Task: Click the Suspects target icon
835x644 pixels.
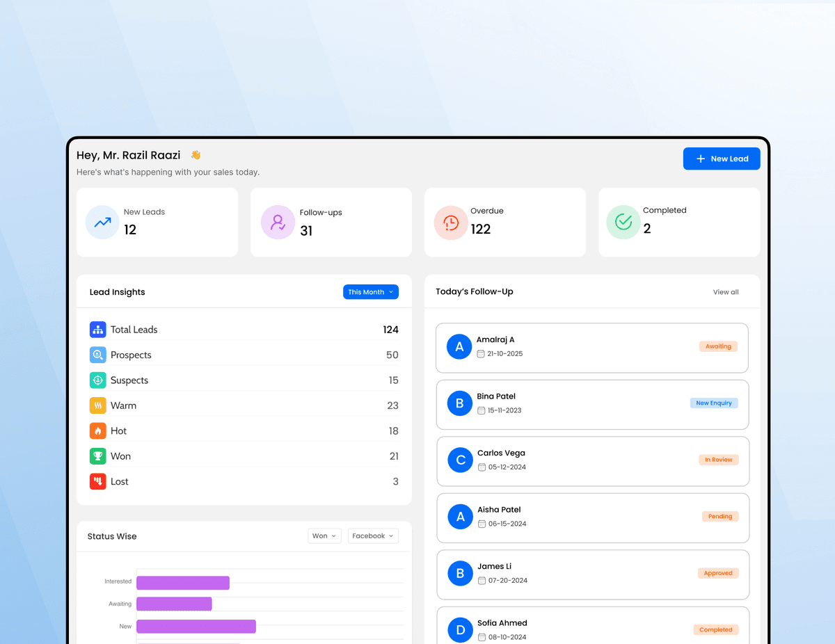Action: coord(98,380)
